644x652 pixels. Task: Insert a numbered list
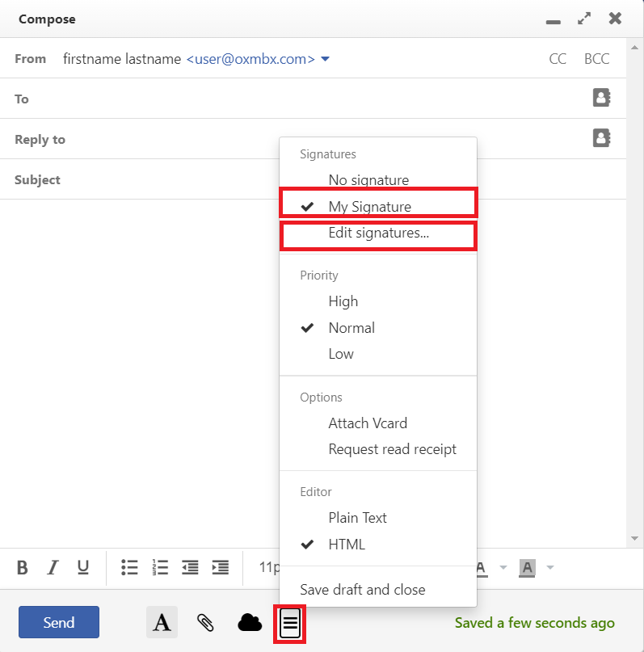(159, 567)
